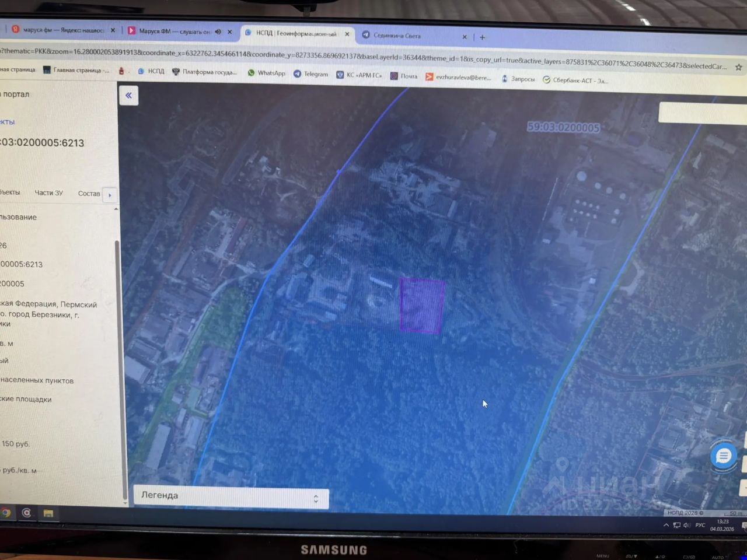Close the Сединкина Света tab
747x560 pixels.
coord(465,37)
